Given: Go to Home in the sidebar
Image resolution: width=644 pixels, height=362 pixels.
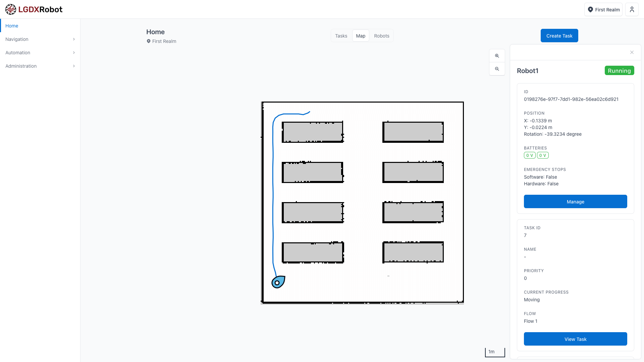Looking at the screenshot, I should point(12,26).
